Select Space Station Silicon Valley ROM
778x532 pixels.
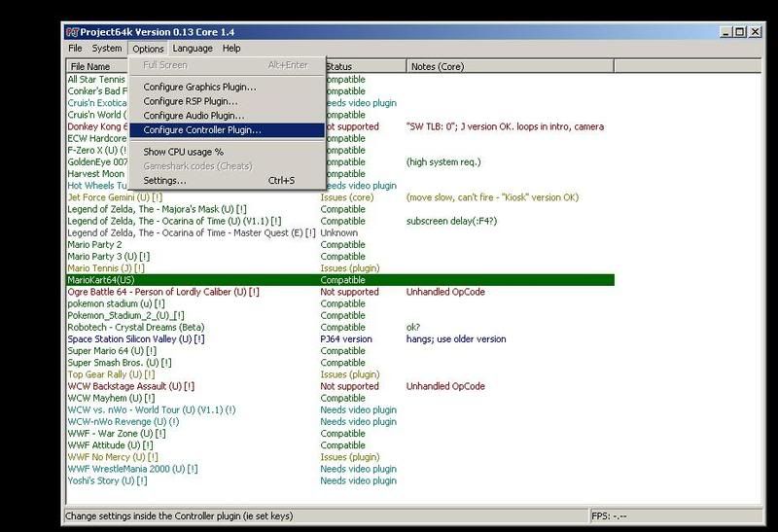[x=136, y=339]
